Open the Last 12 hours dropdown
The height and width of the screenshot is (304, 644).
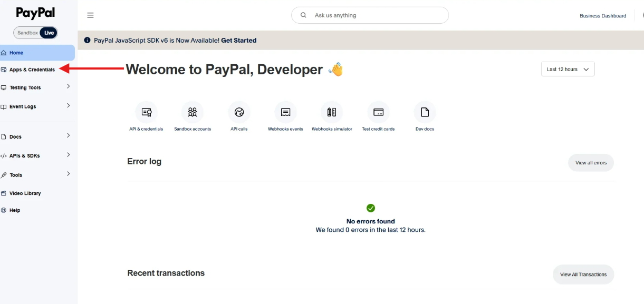[568, 69]
